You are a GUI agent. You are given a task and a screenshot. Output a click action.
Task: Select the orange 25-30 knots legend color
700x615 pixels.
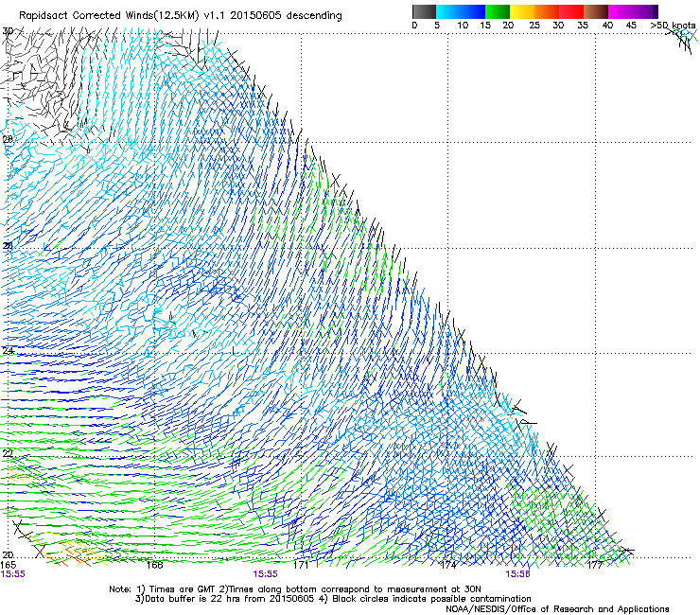coord(547,11)
